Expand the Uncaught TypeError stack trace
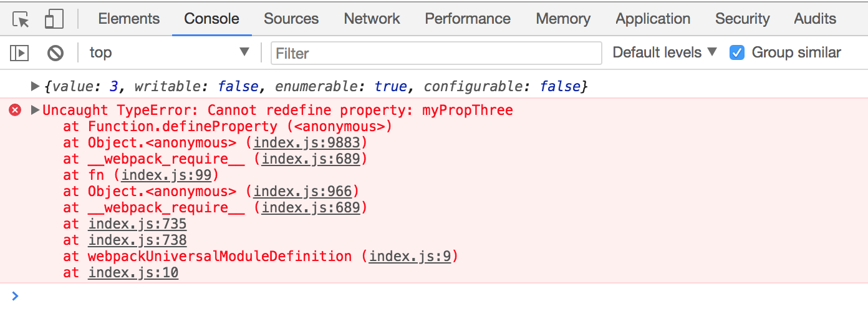This screenshot has height=321, width=868. [36, 111]
